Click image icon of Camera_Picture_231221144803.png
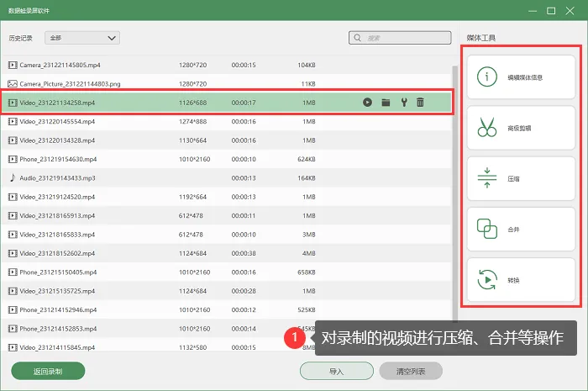The image size is (588, 391). pyautogui.click(x=13, y=84)
